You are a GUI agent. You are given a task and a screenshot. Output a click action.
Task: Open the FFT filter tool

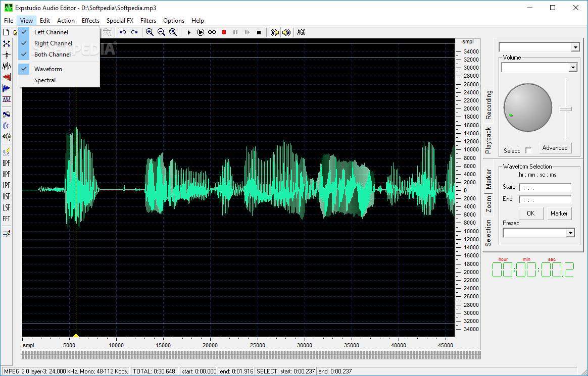pyautogui.click(x=7, y=219)
